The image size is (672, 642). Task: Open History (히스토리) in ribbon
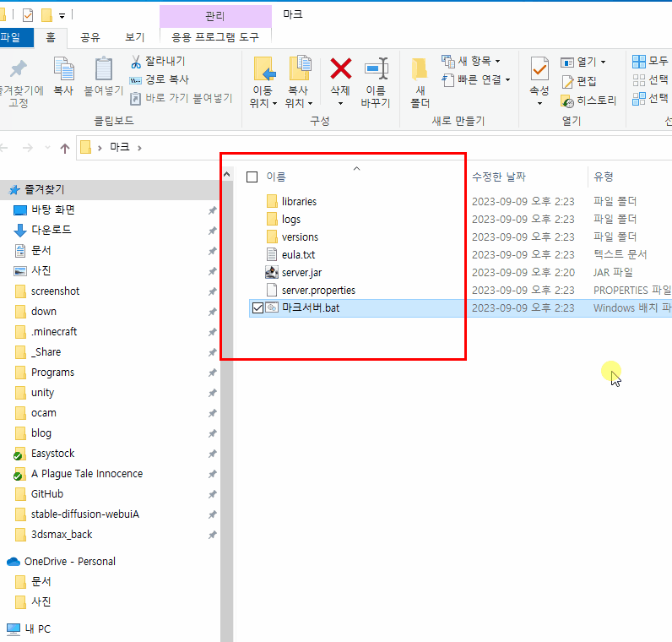(588, 101)
